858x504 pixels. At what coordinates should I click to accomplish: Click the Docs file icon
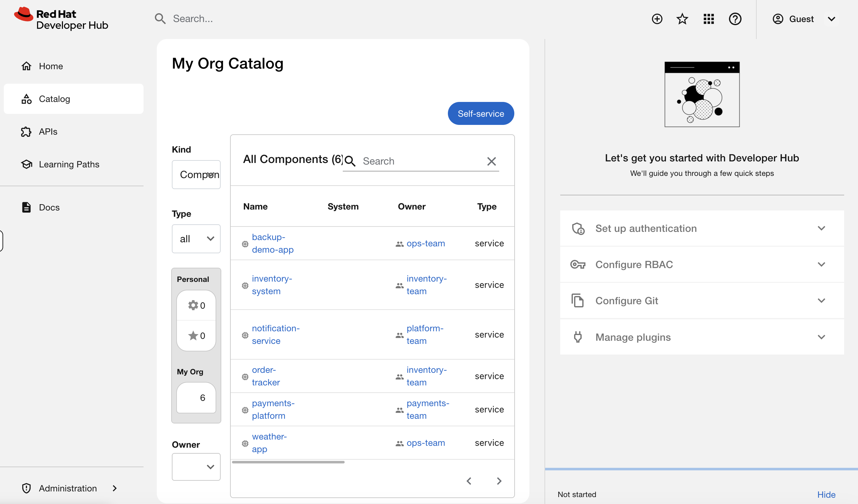pos(26,207)
